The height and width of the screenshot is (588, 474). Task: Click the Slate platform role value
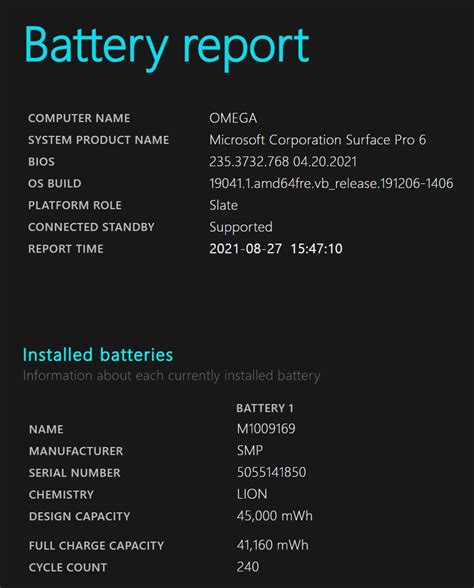(x=224, y=205)
